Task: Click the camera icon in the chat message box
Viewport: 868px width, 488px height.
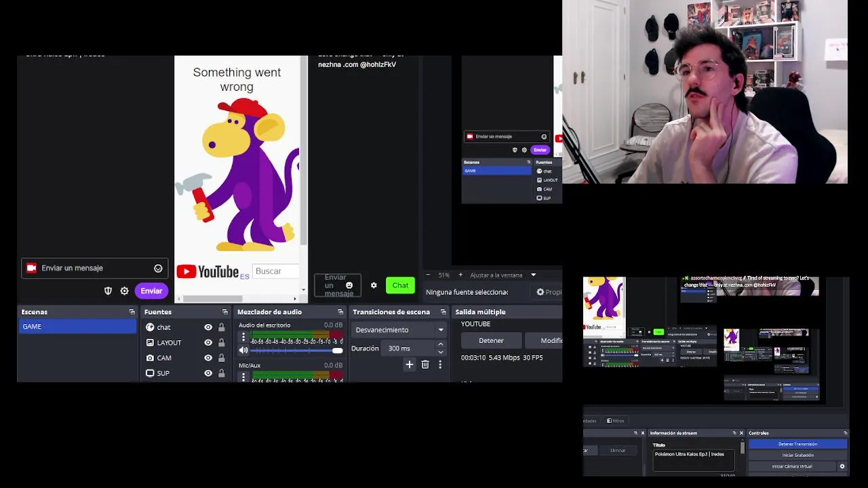Action: pyautogui.click(x=31, y=268)
